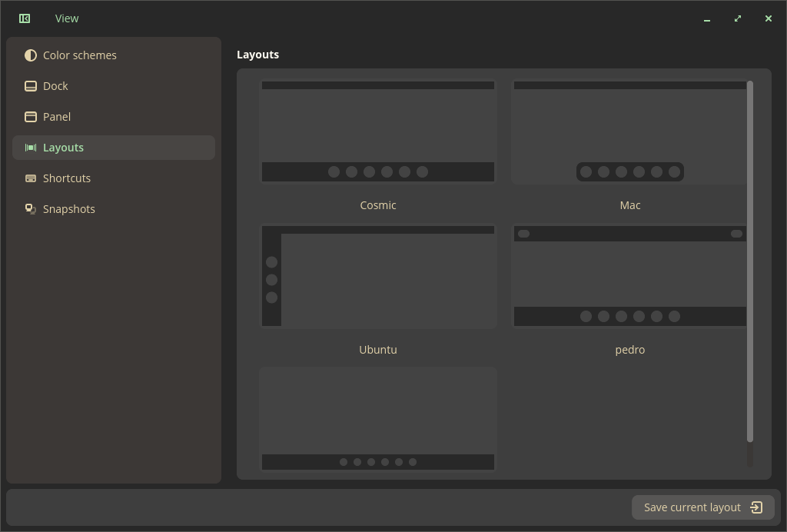Select the Mac layout thumbnail
787x532 pixels.
[630, 131]
